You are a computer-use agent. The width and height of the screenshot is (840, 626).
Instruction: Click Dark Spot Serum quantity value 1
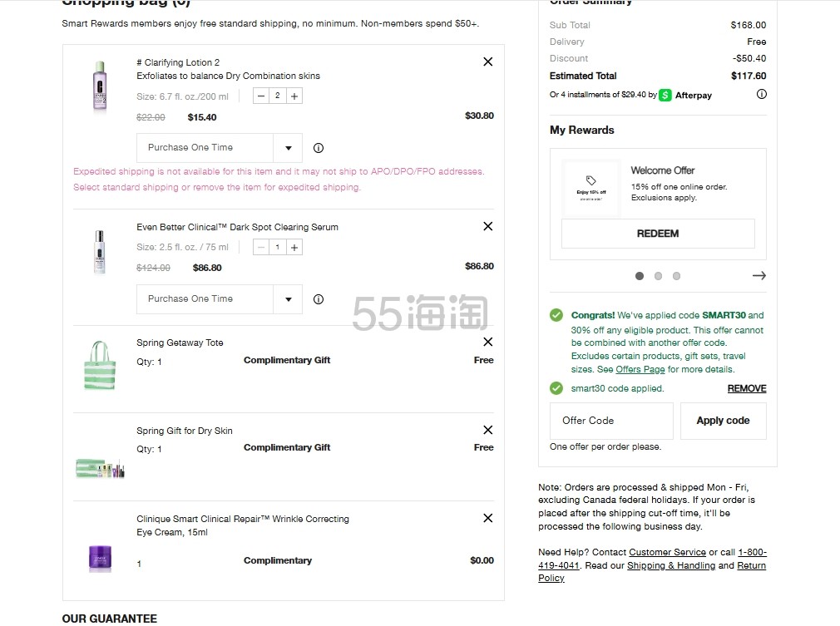click(278, 247)
